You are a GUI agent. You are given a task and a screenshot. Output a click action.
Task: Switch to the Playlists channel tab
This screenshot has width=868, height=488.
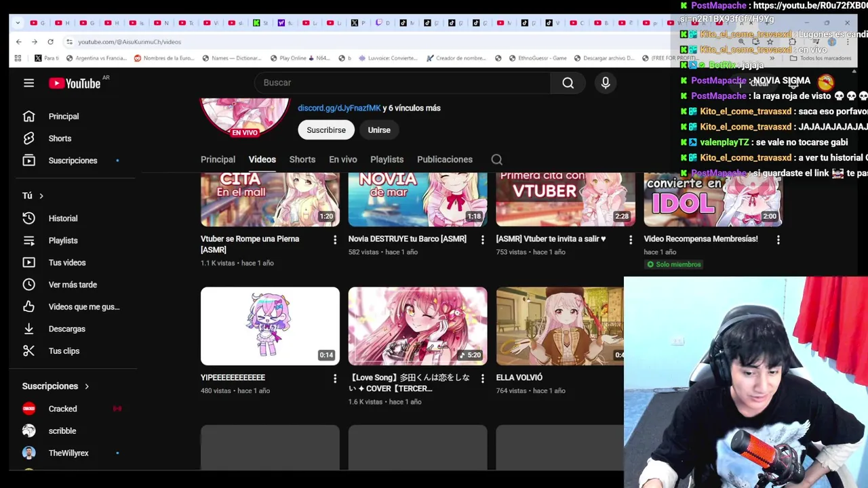[x=387, y=159]
